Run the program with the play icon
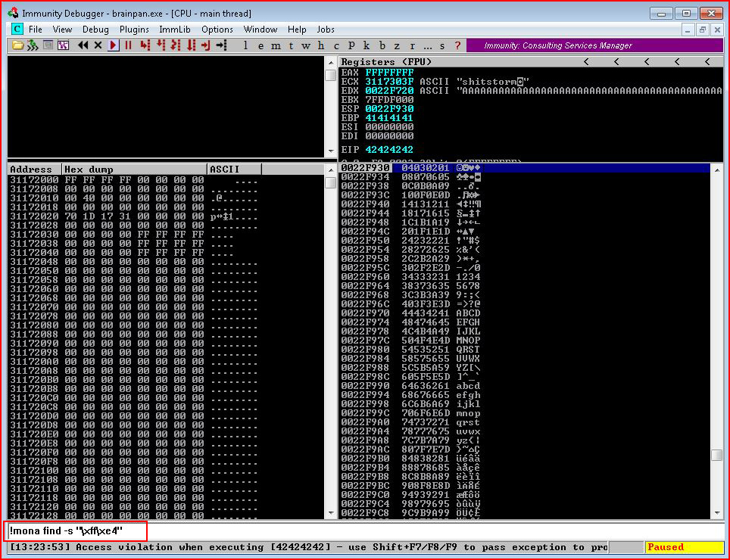This screenshot has width=730, height=560. (113, 45)
